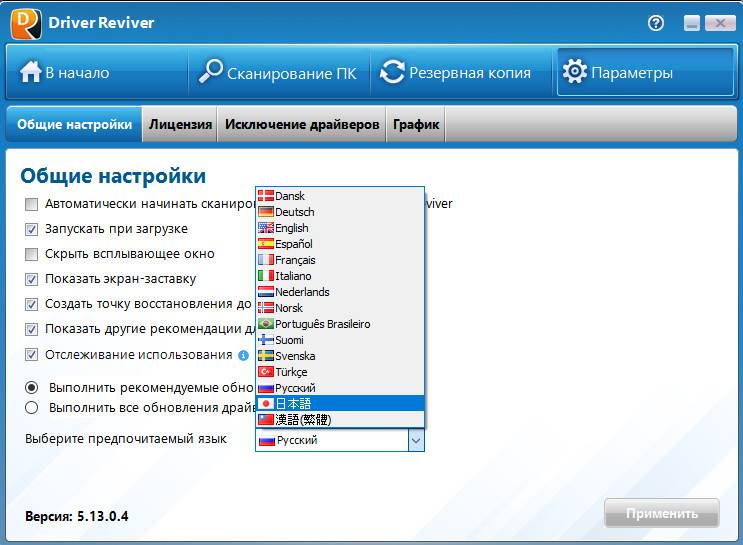Screen dimensions: 743x545
Task: Open help with the question mark icon
Action: click(656, 23)
